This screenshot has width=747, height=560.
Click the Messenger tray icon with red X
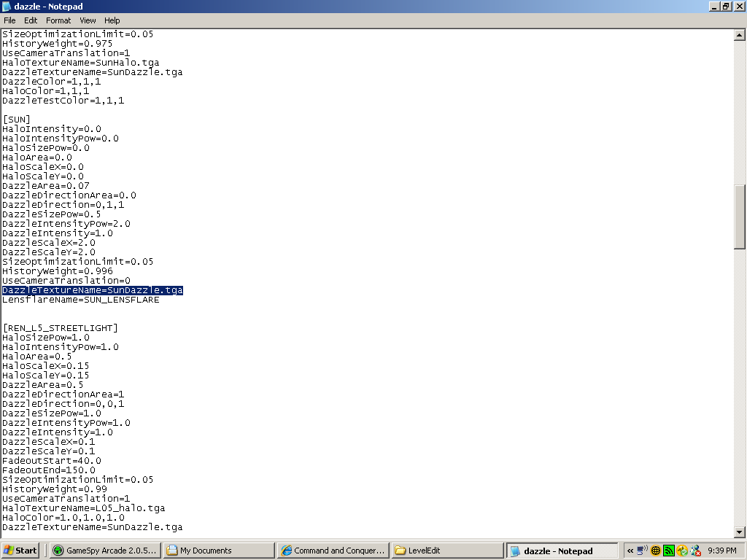point(695,551)
